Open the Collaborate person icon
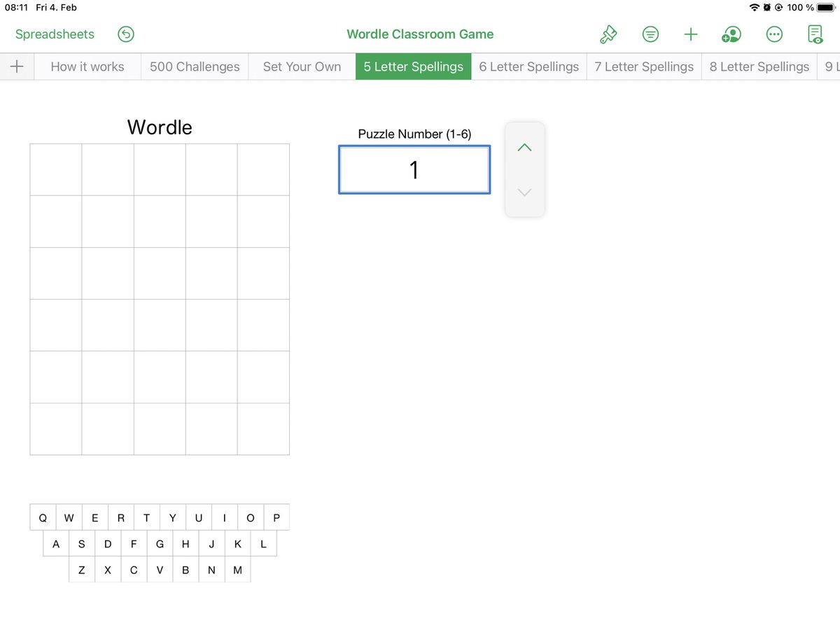Image resolution: width=840 pixels, height=630 pixels. coord(731,34)
